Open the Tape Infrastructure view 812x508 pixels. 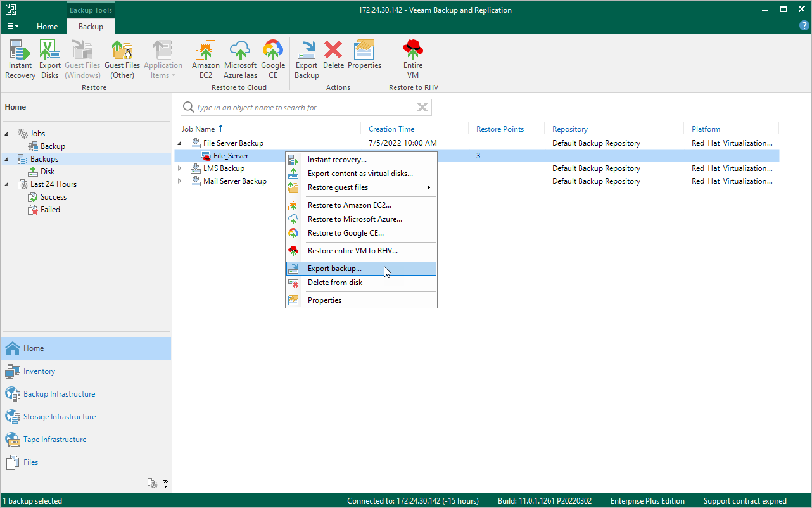pos(86,440)
